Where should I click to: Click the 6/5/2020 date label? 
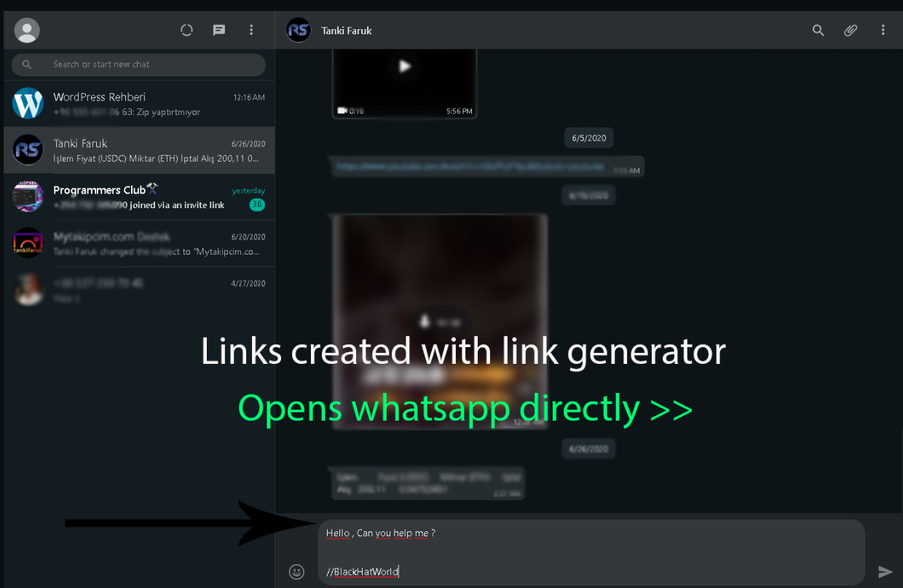coord(589,138)
